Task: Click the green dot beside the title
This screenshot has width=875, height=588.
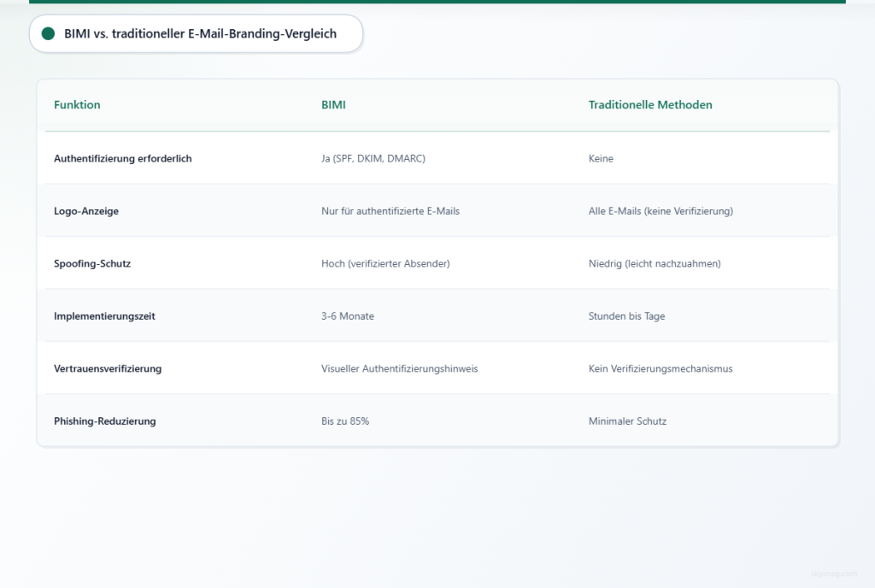Action: (x=48, y=33)
